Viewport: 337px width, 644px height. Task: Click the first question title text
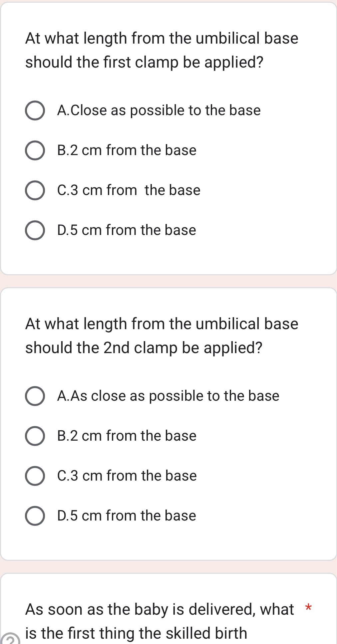(x=162, y=50)
